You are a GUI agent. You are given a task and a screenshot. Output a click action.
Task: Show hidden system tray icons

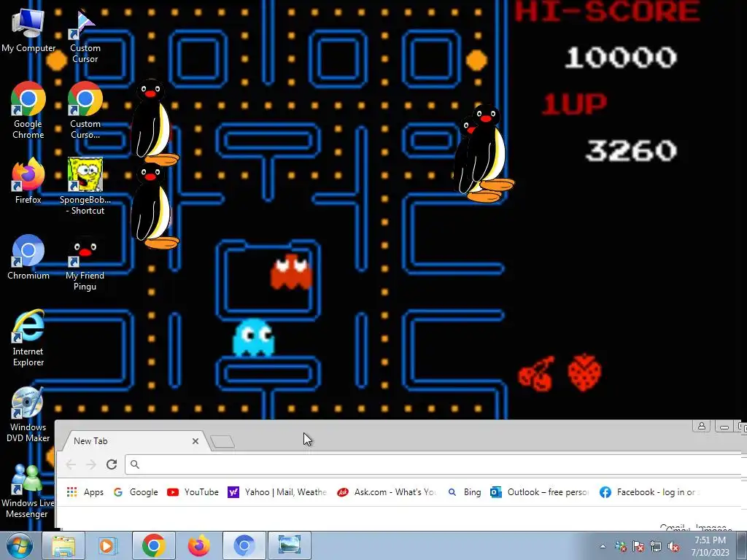[x=603, y=546]
